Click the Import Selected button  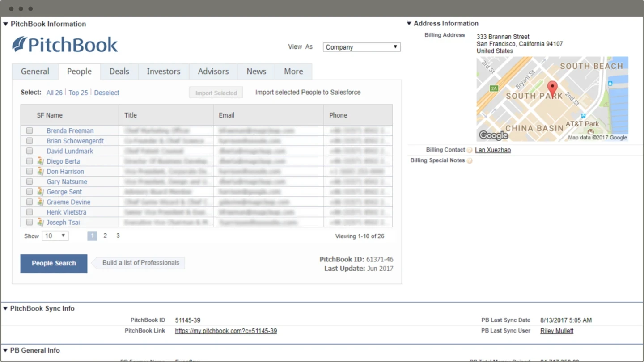[x=216, y=93]
